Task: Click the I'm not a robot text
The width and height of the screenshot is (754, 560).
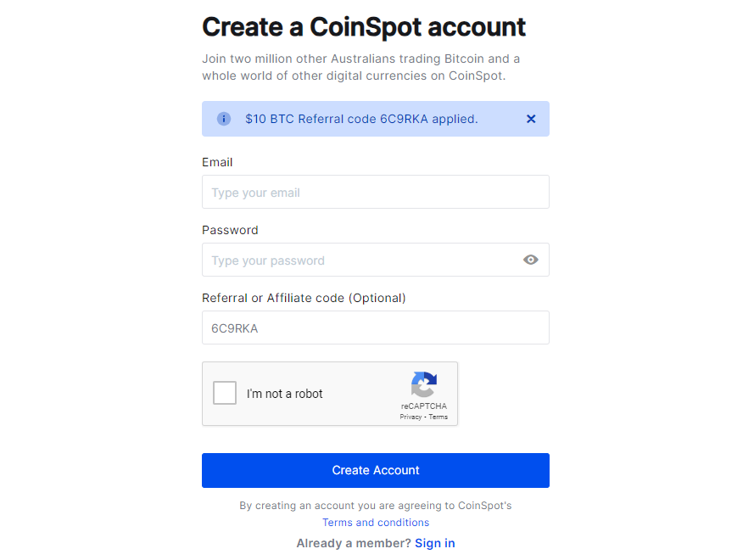Action: tap(285, 394)
